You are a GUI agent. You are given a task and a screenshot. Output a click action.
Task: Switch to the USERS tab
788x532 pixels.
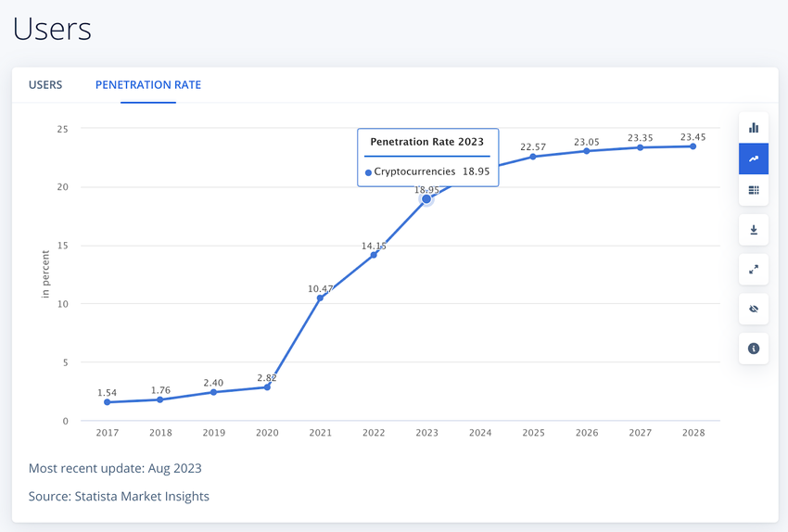click(x=45, y=85)
